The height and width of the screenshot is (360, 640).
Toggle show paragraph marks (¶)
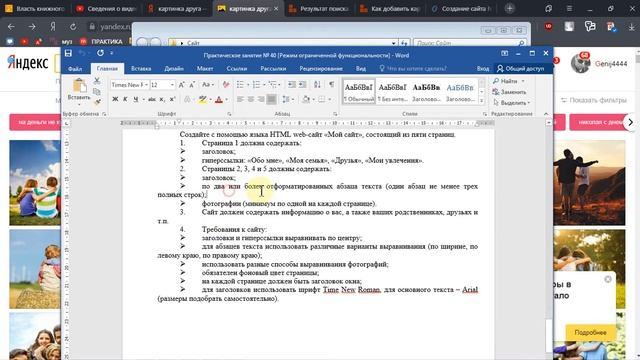pyautogui.click(x=331, y=84)
